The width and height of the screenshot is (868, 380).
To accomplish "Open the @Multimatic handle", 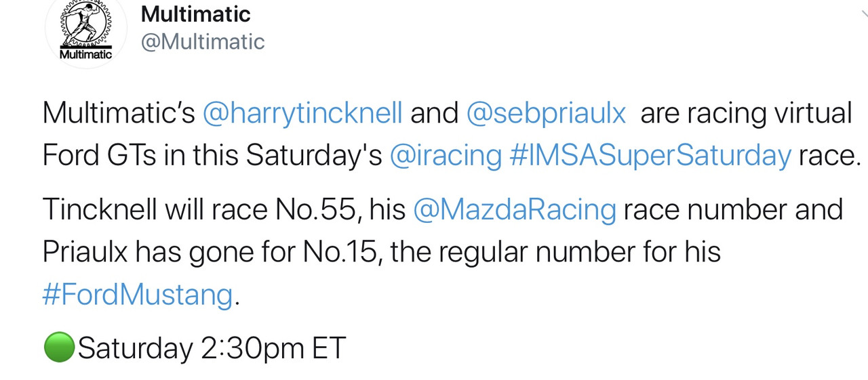I will tap(202, 42).
